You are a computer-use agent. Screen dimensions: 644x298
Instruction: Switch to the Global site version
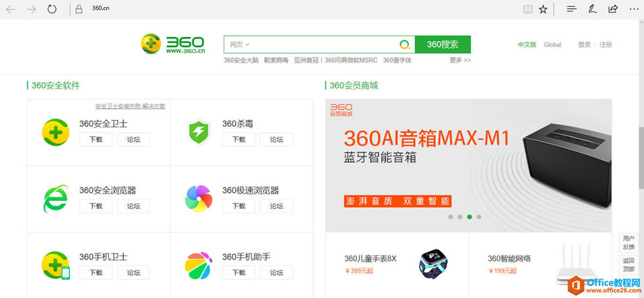pos(552,44)
